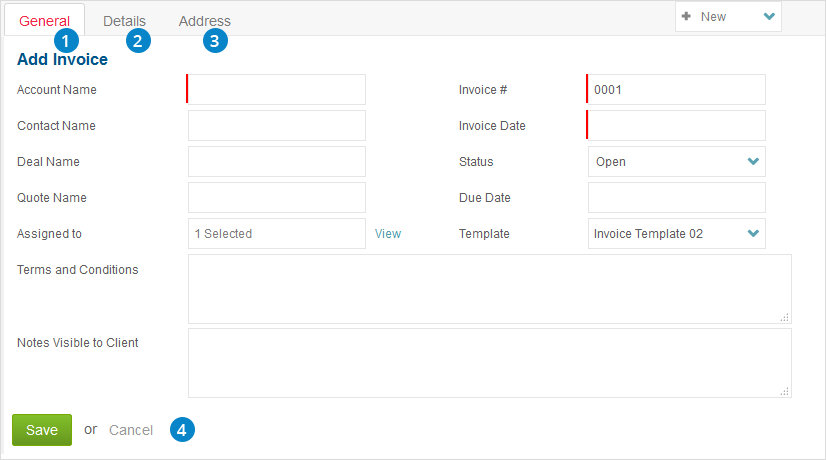This screenshot has width=826, height=460.
Task: Click the Account Name label
Action: click(x=57, y=90)
